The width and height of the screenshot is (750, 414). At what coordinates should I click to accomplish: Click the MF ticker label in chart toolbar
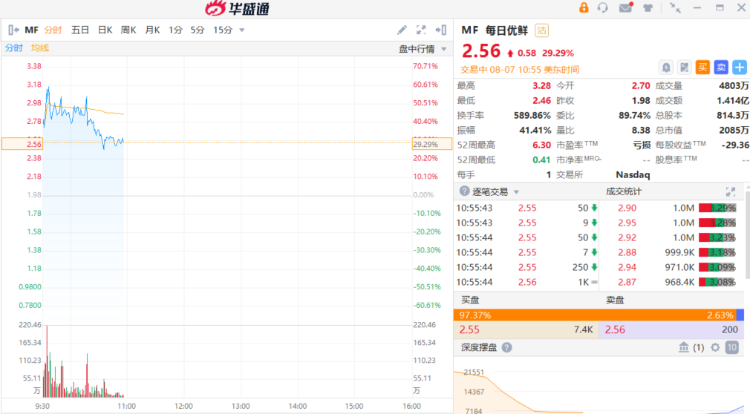tap(32, 30)
